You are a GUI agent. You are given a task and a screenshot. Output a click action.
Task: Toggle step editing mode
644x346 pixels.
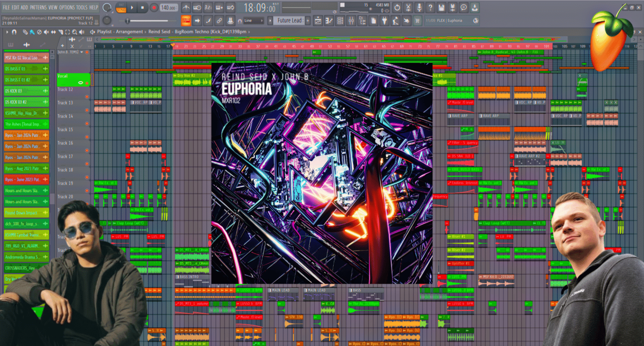pyautogui.click(x=208, y=20)
